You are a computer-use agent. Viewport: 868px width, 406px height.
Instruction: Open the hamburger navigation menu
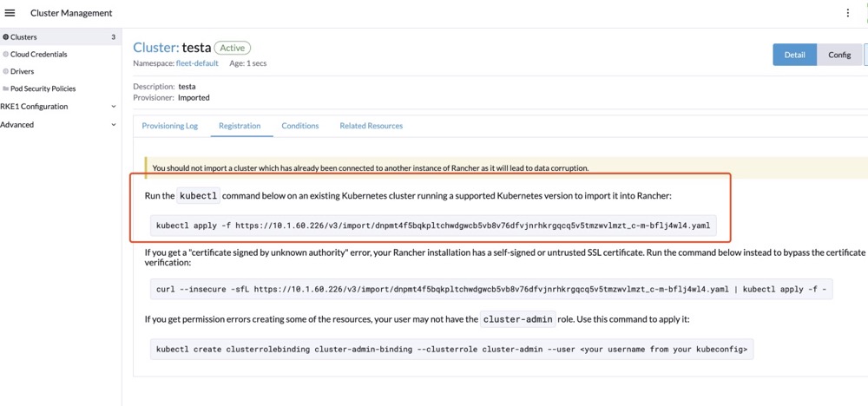[10, 13]
